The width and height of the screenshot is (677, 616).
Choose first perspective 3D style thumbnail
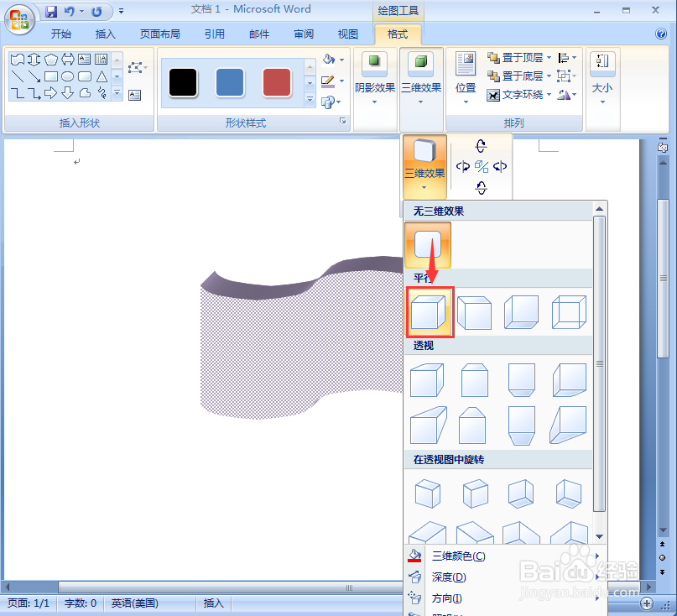(x=426, y=380)
